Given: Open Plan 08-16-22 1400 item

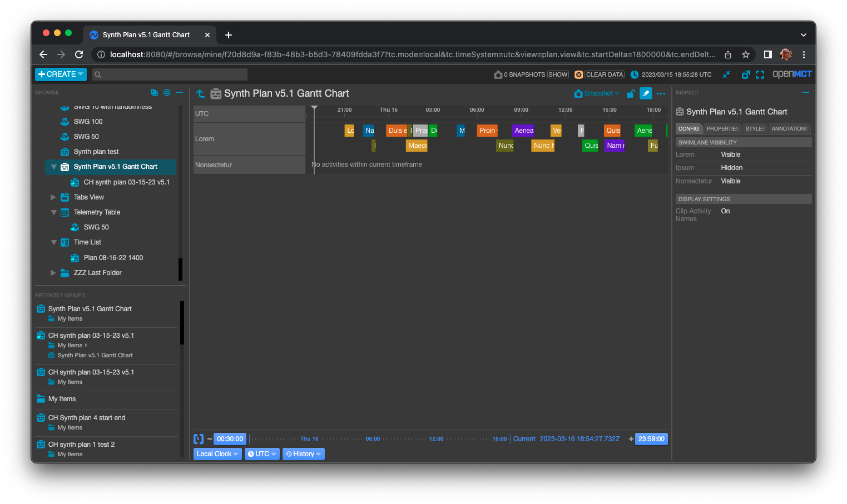Looking at the screenshot, I should coord(113,258).
